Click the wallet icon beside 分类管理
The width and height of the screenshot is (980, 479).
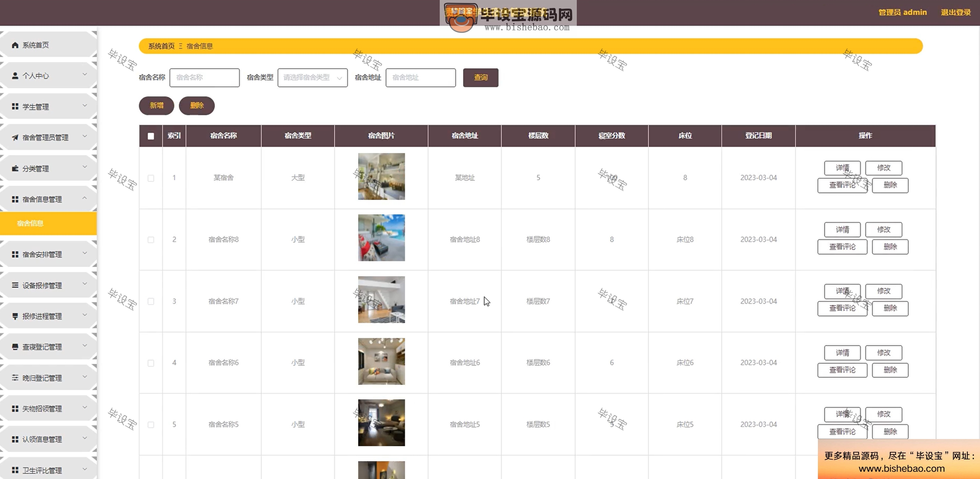[x=15, y=168]
